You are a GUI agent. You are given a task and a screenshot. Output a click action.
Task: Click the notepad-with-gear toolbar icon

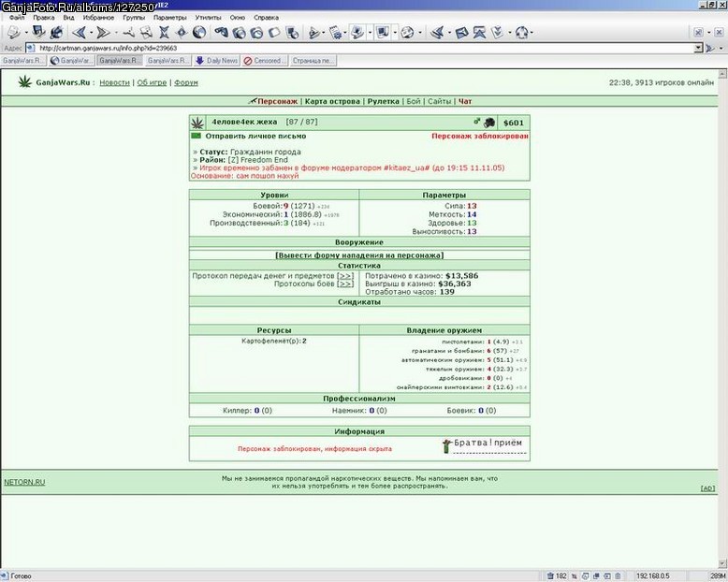335,33
